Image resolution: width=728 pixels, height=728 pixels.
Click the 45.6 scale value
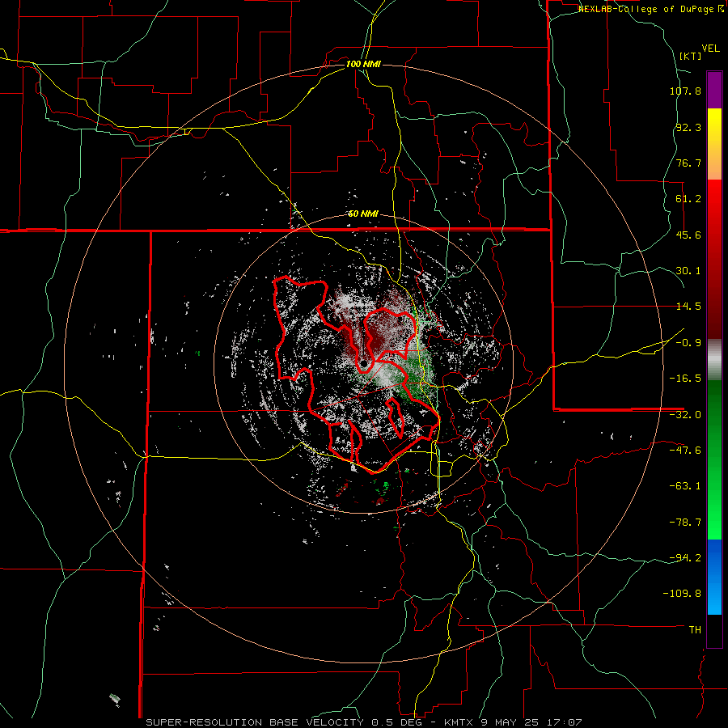(x=688, y=235)
